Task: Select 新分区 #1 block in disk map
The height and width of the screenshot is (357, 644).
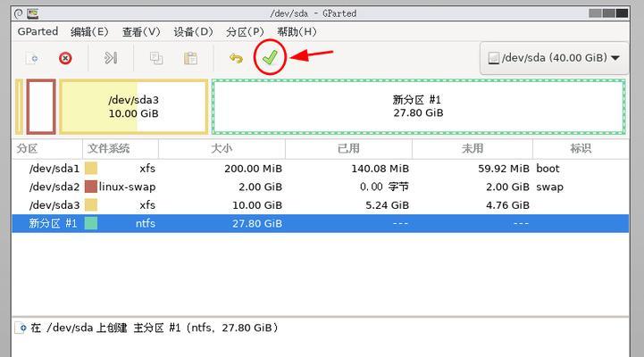Action: coord(419,107)
